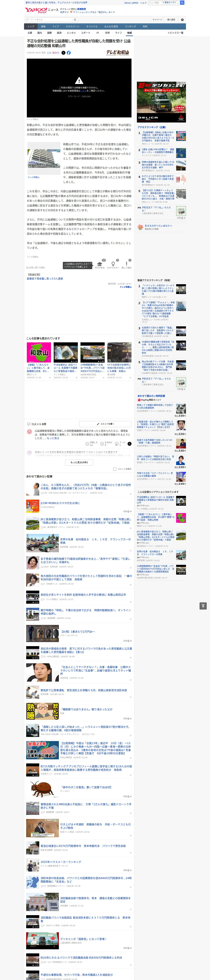Open JCOM MOBILE/スマホ代をお得に ad link
Viewport: 210px width, 980px height.
coord(60,503)
